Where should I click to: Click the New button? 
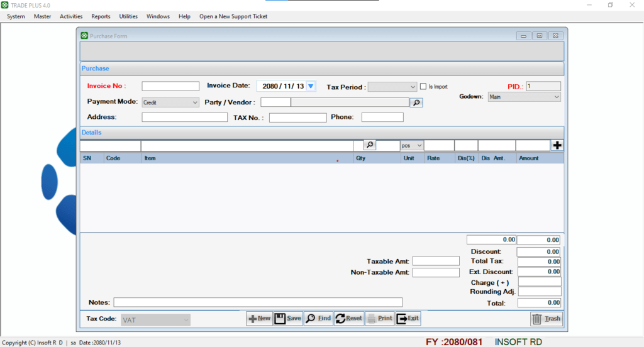tap(259, 319)
